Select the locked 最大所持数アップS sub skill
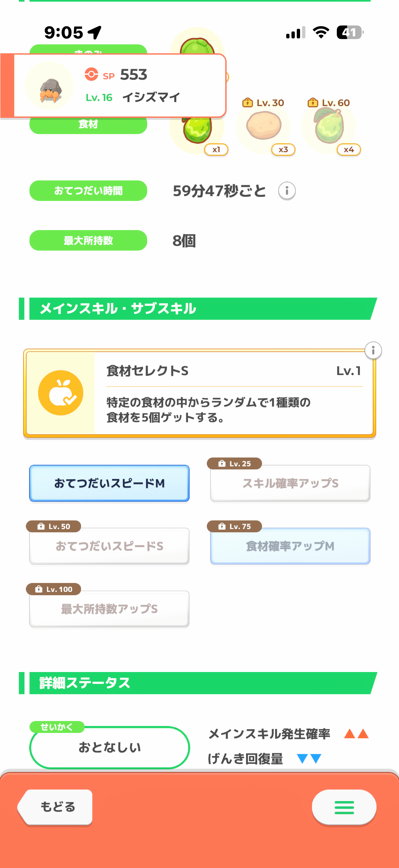The width and height of the screenshot is (399, 868). pyautogui.click(x=110, y=608)
